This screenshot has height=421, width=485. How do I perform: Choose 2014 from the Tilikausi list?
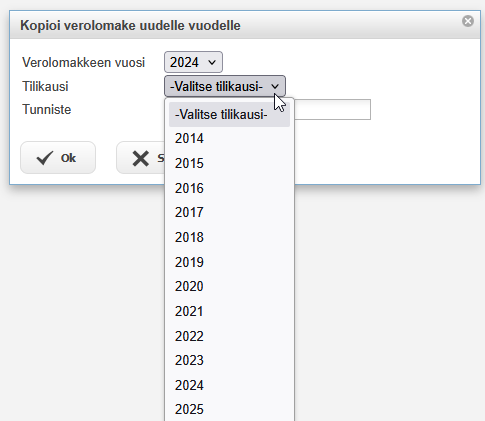click(x=229, y=139)
